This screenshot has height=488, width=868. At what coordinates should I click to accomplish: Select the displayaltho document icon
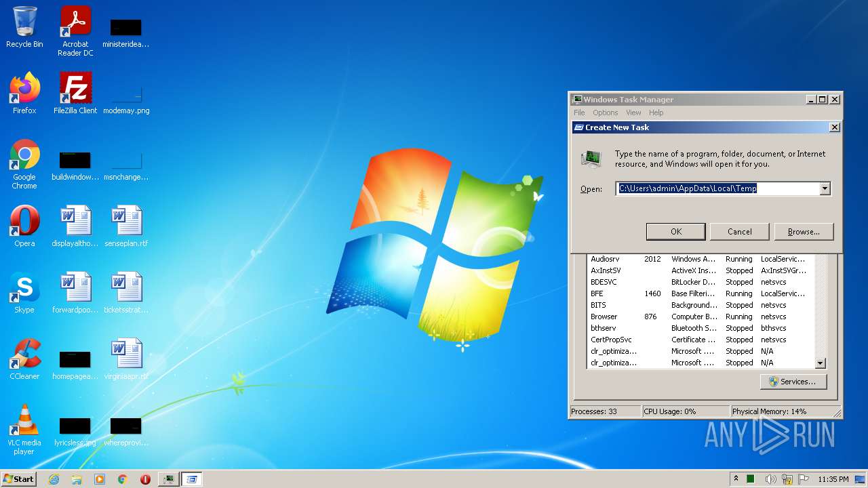point(75,226)
